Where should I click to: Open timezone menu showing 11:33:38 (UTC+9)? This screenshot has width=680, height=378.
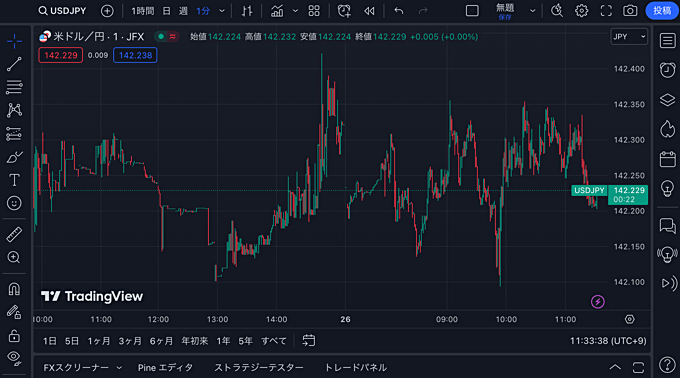[608, 341]
